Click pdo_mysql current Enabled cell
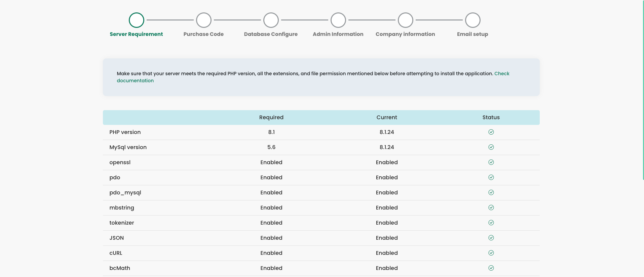The height and width of the screenshot is (277, 644). (x=387, y=193)
